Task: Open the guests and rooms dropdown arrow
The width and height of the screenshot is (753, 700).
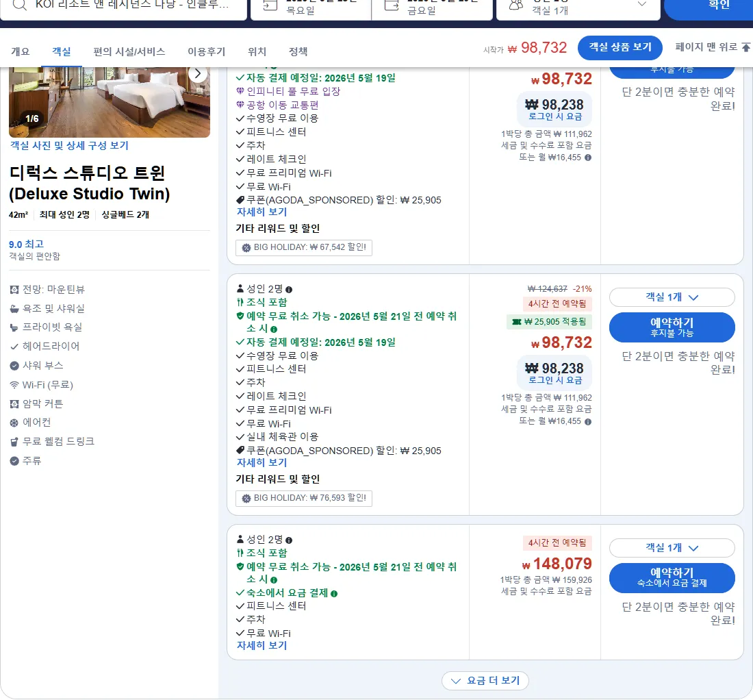Action: point(641,4)
